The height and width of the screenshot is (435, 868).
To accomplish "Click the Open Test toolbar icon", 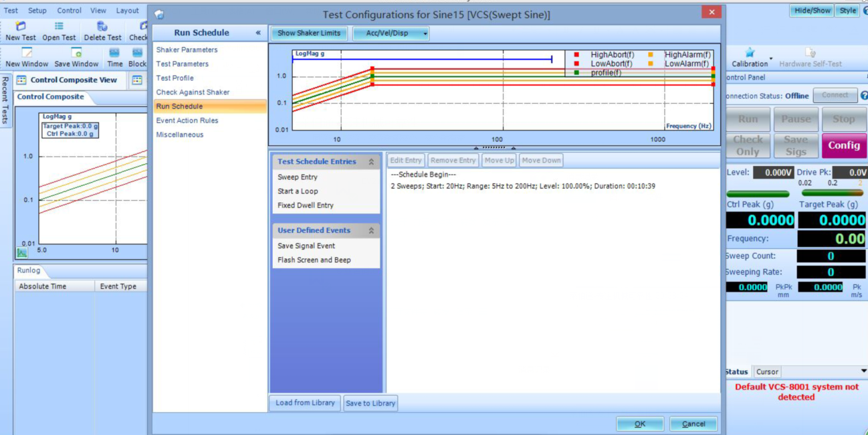I will coord(59,26).
